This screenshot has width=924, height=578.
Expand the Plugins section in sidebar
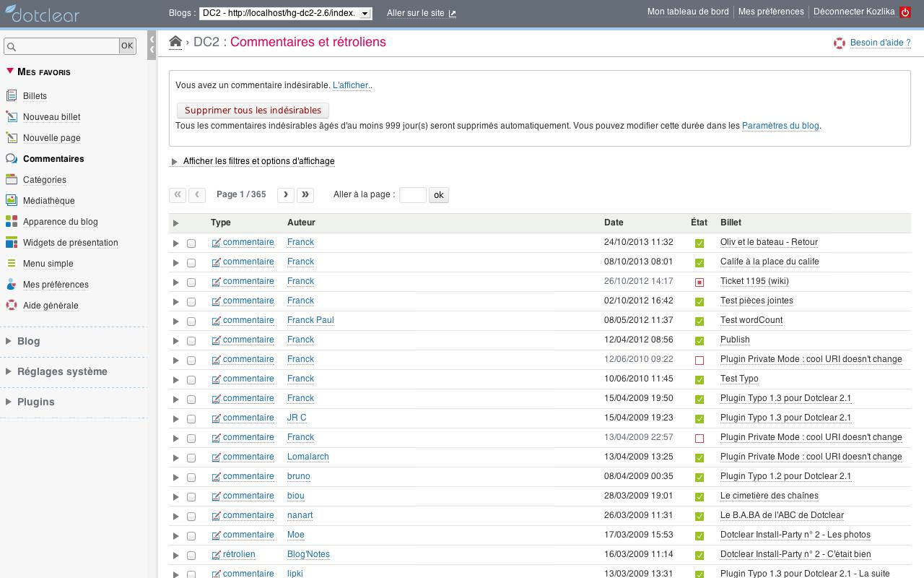point(35,402)
